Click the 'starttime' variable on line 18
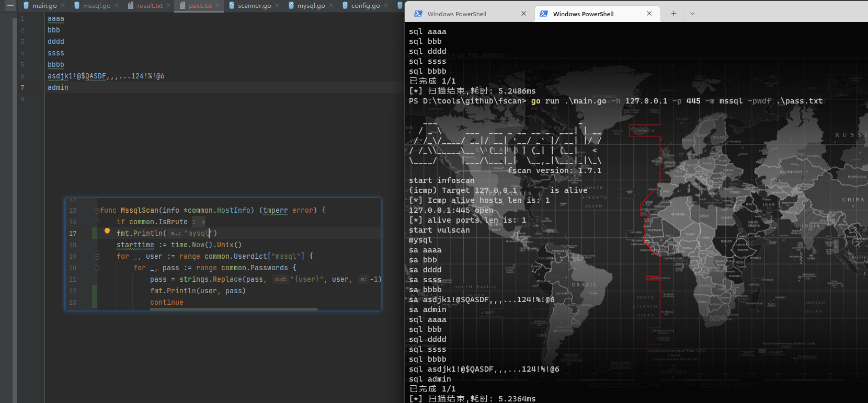 coord(135,245)
